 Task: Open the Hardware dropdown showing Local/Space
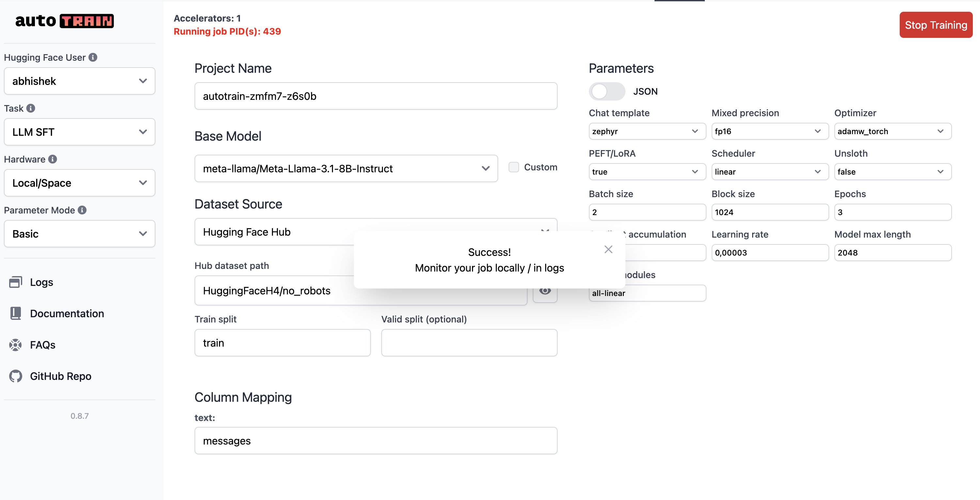tap(80, 183)
